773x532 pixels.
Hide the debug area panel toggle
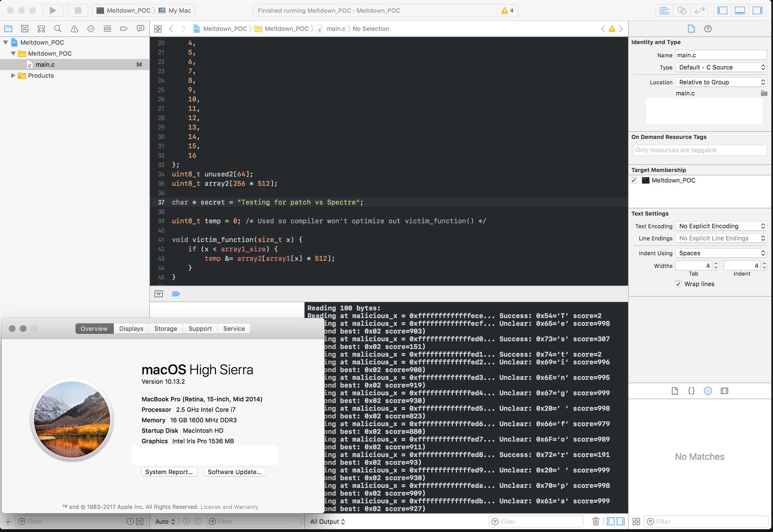[740, 10]
